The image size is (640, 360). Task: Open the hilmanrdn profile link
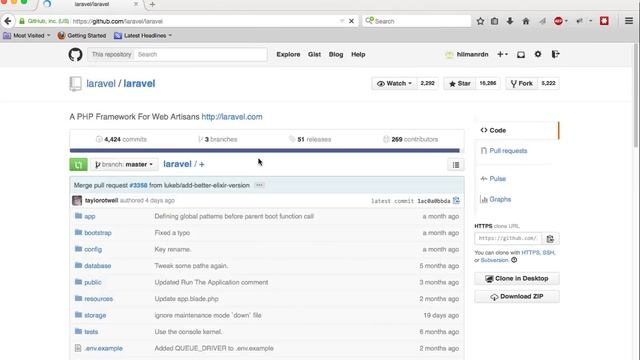(x=472, y=54)
